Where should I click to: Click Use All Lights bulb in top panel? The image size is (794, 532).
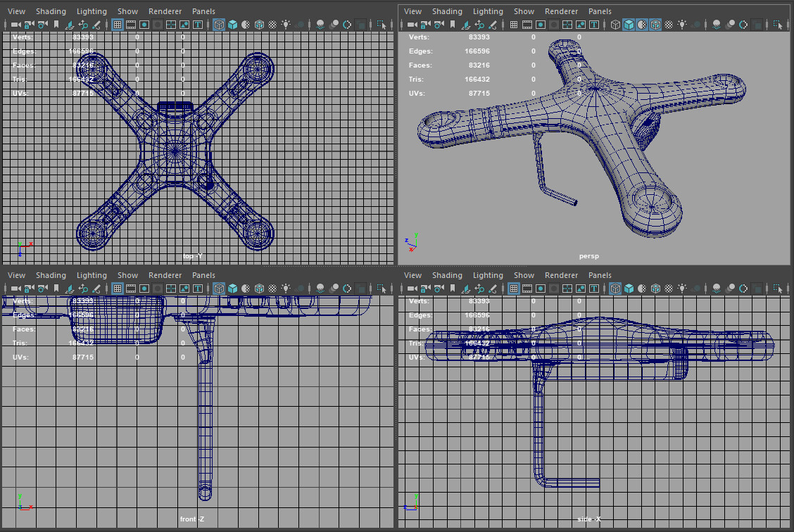286,25
